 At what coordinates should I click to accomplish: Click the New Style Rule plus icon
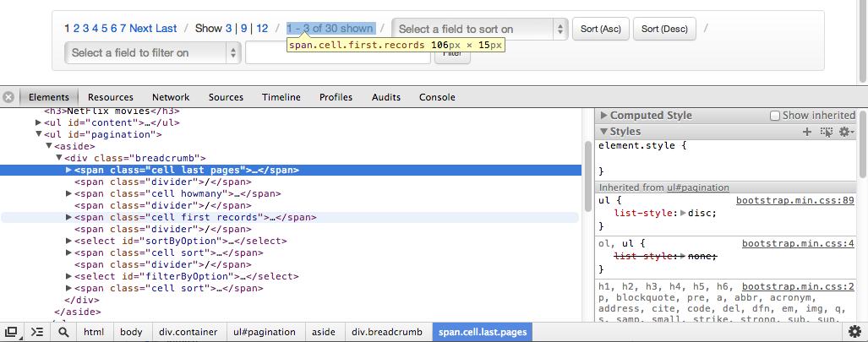click(x=807, y=132)
